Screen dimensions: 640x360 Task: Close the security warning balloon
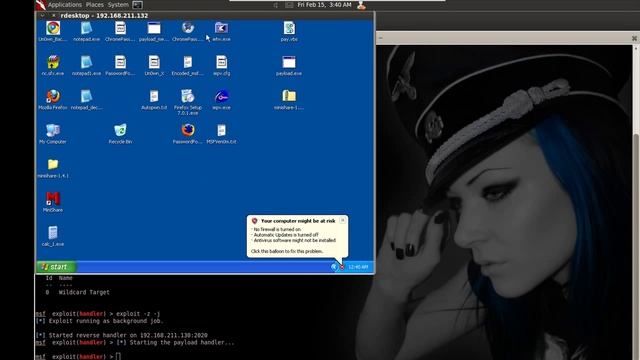[x=343, y=220]
